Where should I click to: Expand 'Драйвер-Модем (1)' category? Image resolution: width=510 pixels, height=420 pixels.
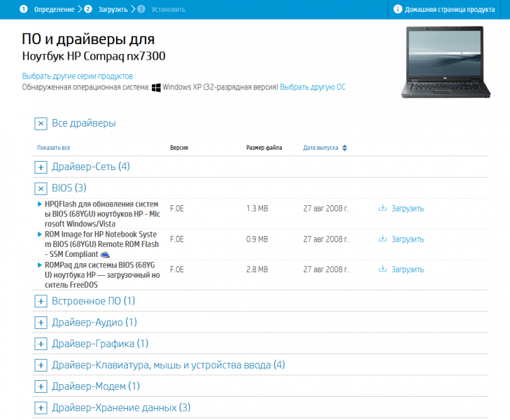pos(41,386)
